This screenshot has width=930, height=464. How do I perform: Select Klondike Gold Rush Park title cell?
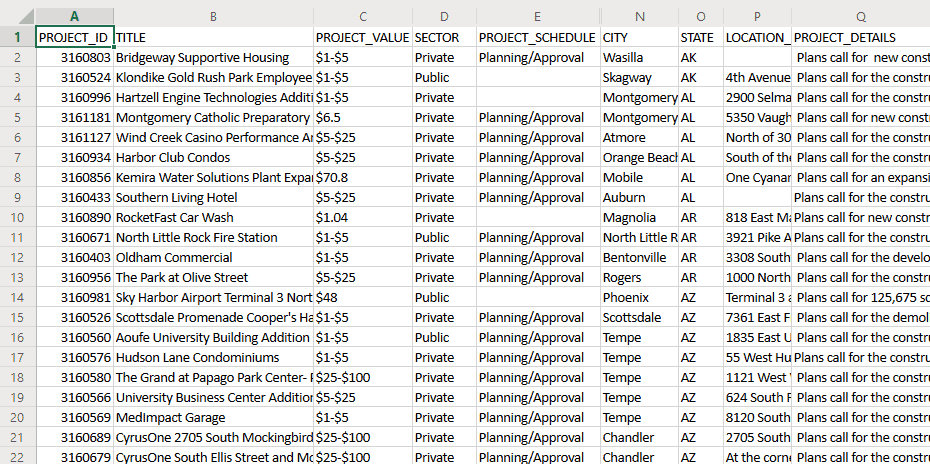click(x=214, y=78)
